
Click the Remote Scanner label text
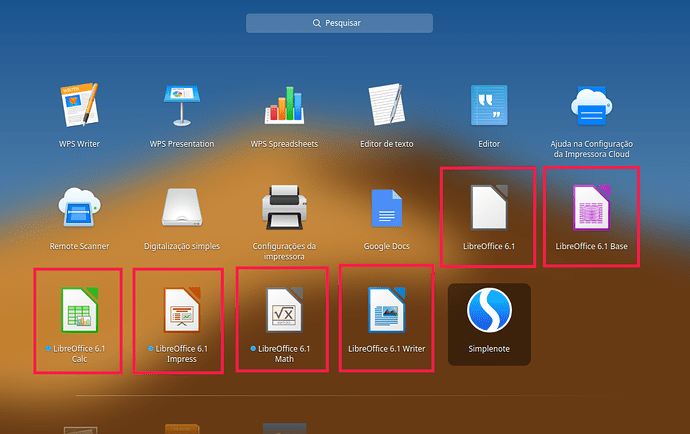[79, 246]
